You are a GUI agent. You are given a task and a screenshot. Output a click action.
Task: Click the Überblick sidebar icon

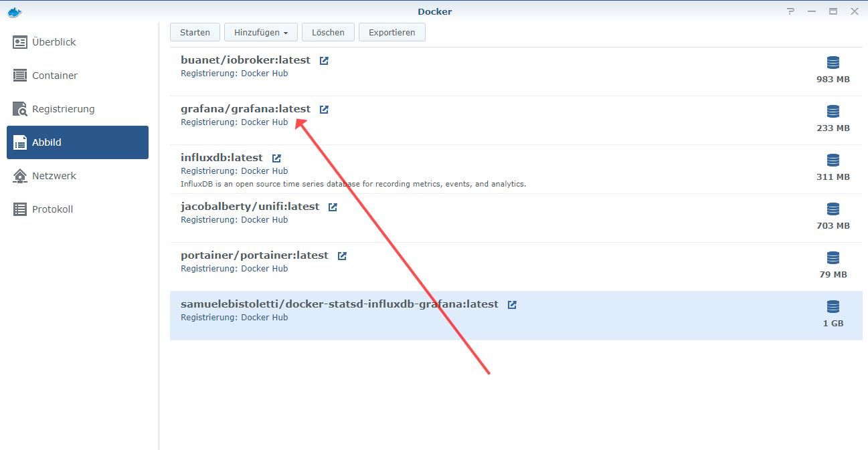click(x=20, y=42)
